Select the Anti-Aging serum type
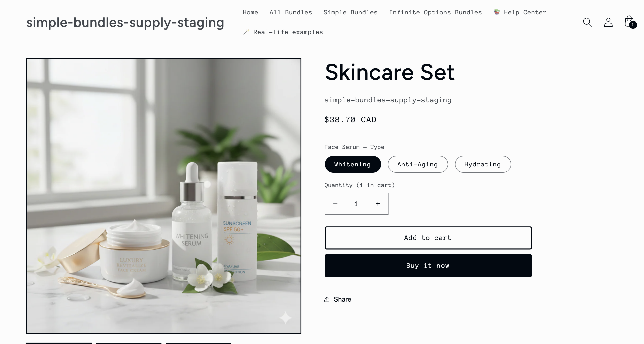 [x=417, y=164]
